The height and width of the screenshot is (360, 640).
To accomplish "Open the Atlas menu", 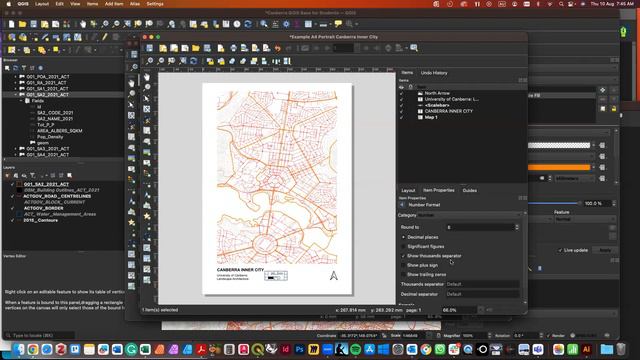I will (x=135, y=4).
